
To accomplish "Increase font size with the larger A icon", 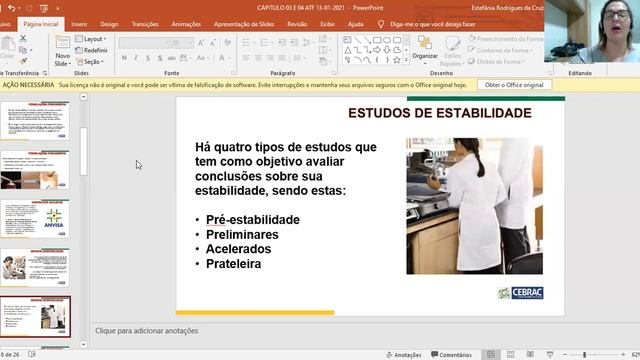I will pyautogui.click(x=201, y=43).
